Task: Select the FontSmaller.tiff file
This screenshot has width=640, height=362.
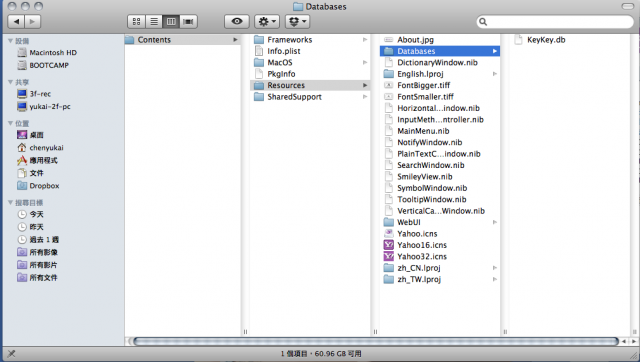Action: (x=440, y=97)
